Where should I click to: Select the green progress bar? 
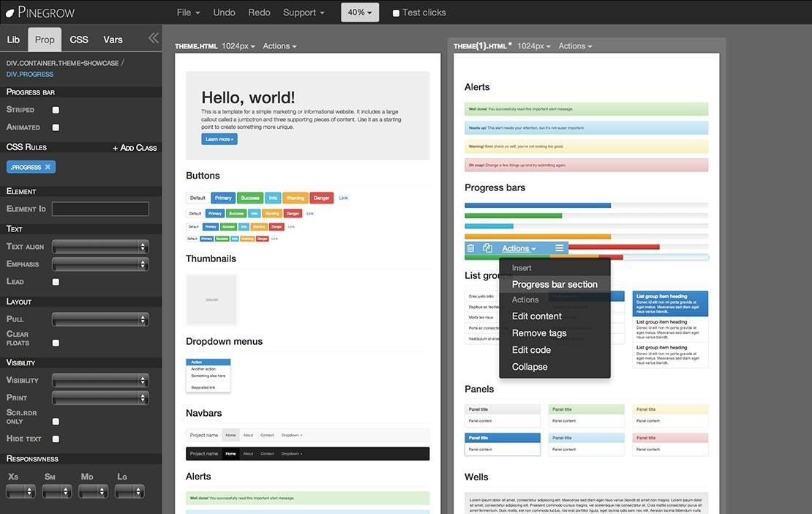click(x=514, y=215)
